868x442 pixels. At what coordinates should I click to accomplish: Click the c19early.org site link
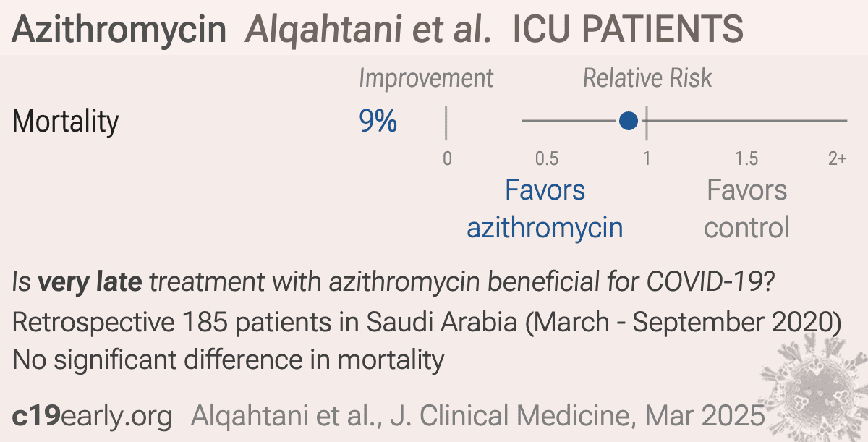[x=93, y=416]
